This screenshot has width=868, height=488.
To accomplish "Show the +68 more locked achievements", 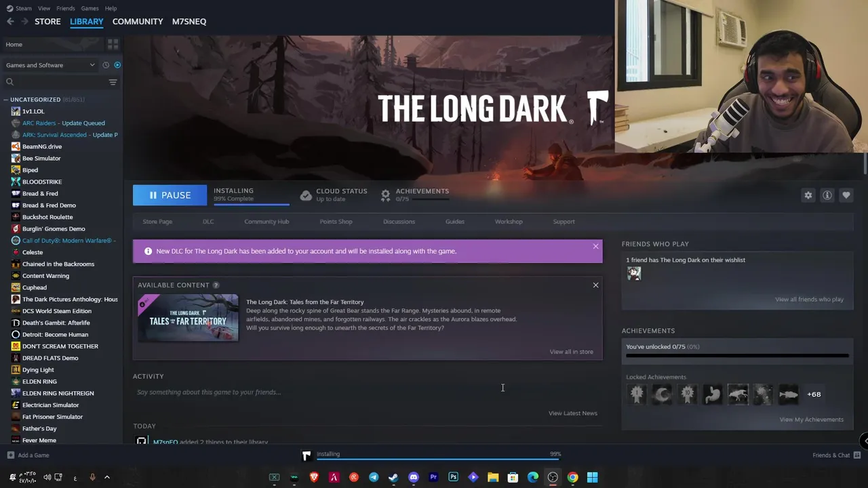I will coord(814,394).
